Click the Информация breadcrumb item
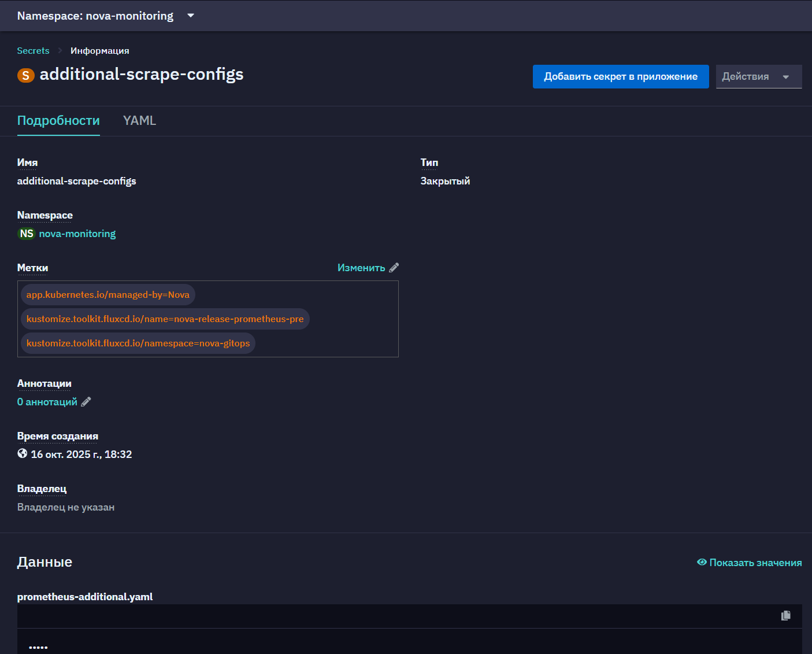This screenshot has height=654, width=812. coord(100,51)
